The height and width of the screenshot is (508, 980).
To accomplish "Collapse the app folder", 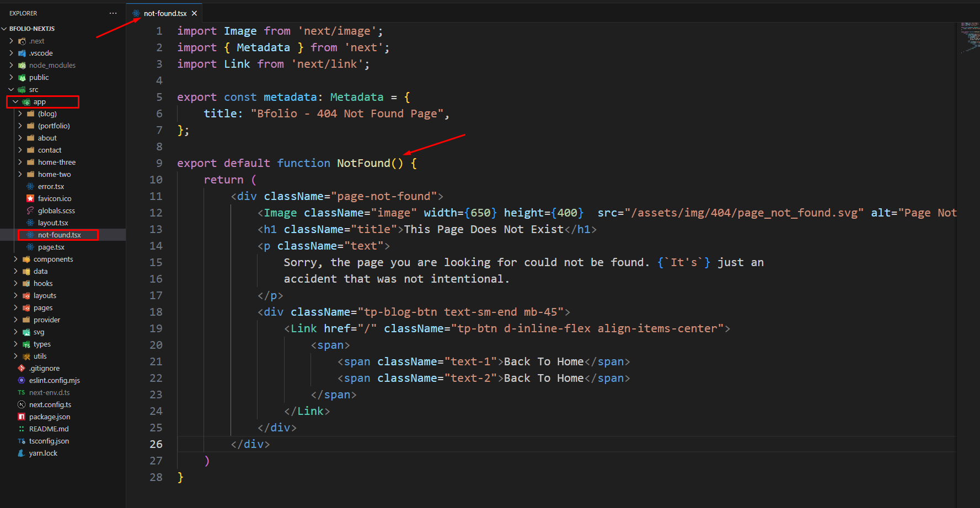I will tap(16, 102).
